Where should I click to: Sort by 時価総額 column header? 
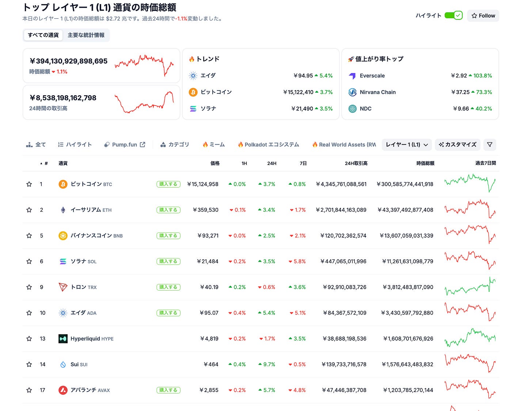click(x=425, y=163)
